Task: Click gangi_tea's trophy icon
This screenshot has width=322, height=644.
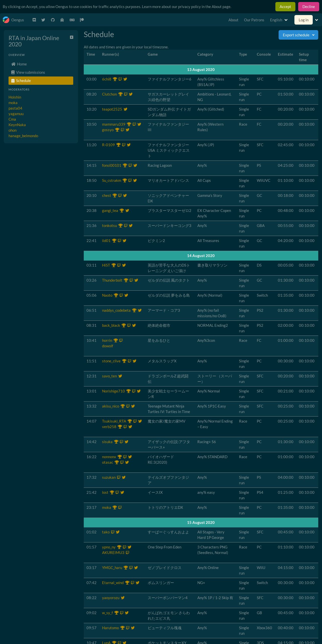Action: 122,210
